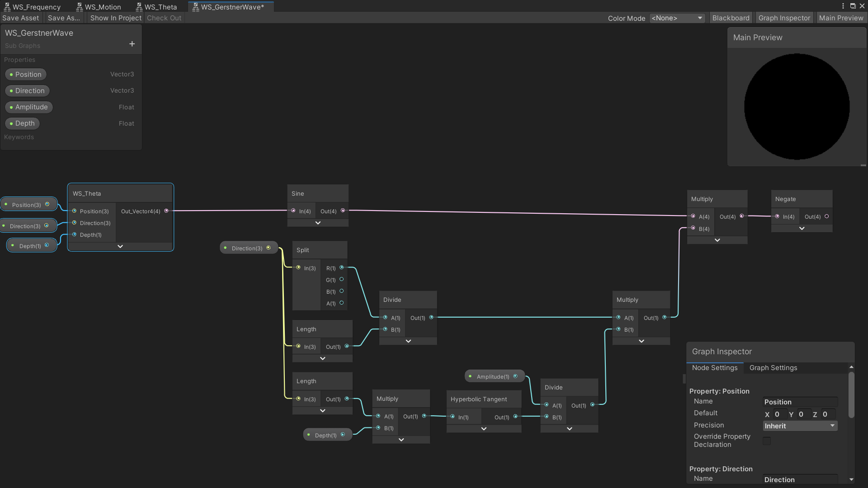Expand the lower Divide node chevron

pyautogui.click(x=569, y=429)
